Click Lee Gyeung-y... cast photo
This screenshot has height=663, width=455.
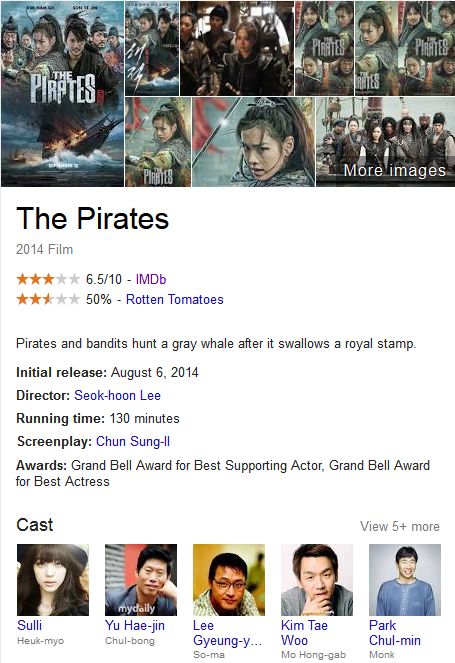229,580
